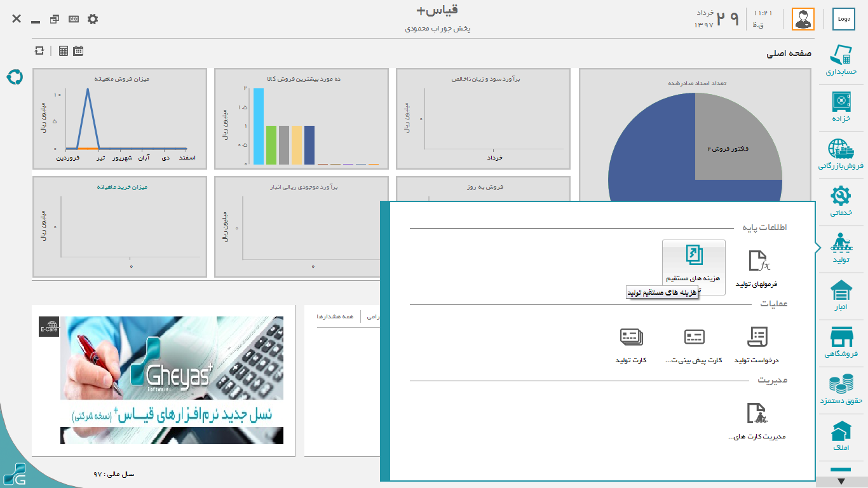Click the Gheyas logo in bottom corner
This screenshot has height=488, width=868.
[x=14, y=475]
